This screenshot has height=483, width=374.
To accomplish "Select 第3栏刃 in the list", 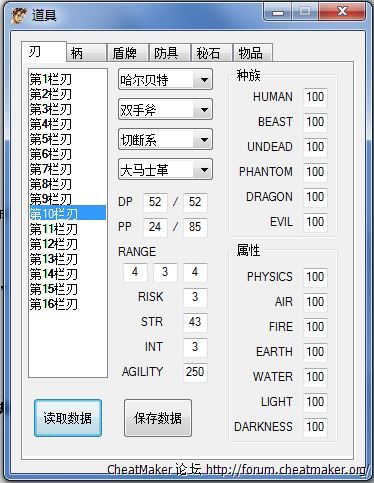I will pos(68,109).
